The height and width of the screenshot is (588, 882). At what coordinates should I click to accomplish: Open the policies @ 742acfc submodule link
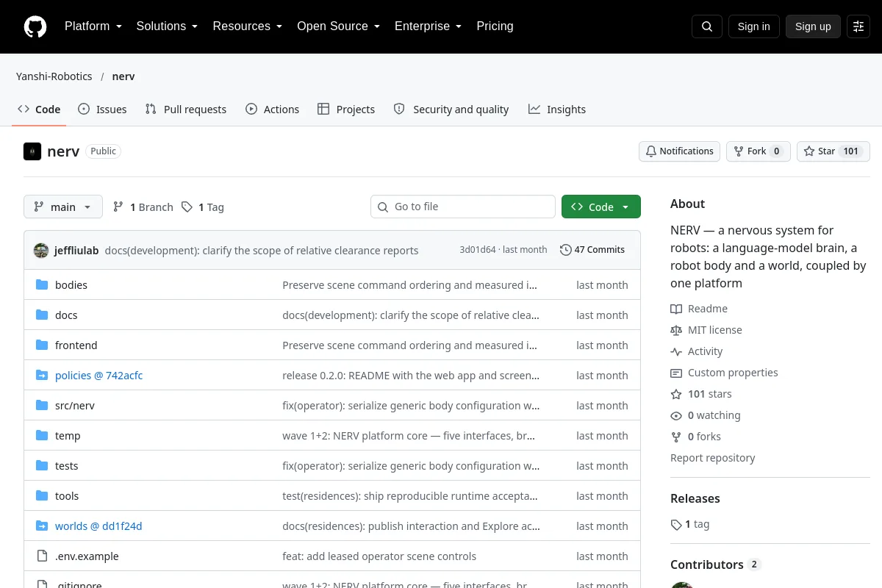click(99, 376)
